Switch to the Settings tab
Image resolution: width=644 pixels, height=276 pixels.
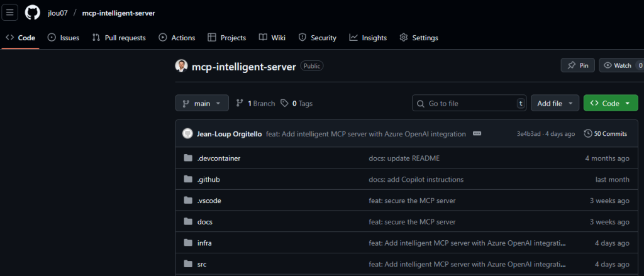click(x=419, y=38)
